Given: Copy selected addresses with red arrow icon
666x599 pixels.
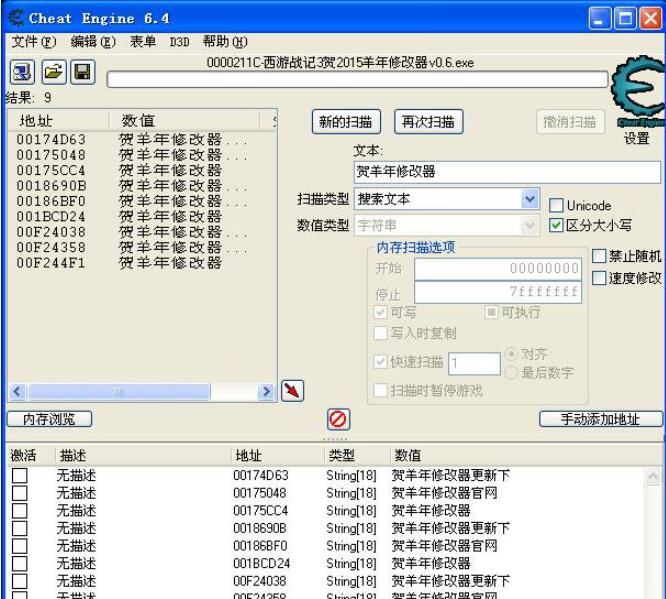Looking at the screenshot, I should [292, 391].
